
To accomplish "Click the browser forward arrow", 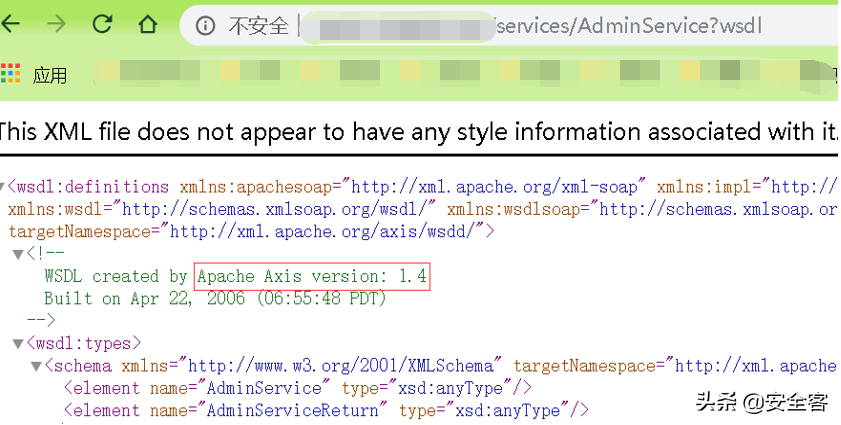I will (x=56, y=24).
